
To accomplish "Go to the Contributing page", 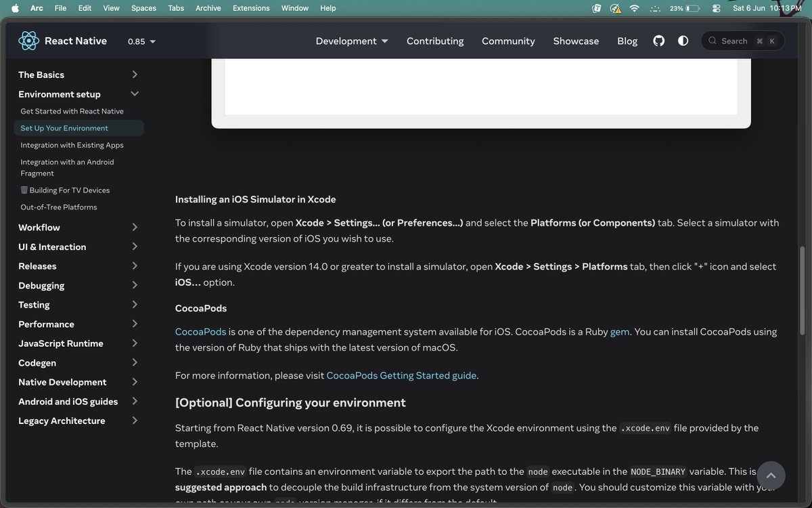I will click(435, 41).
